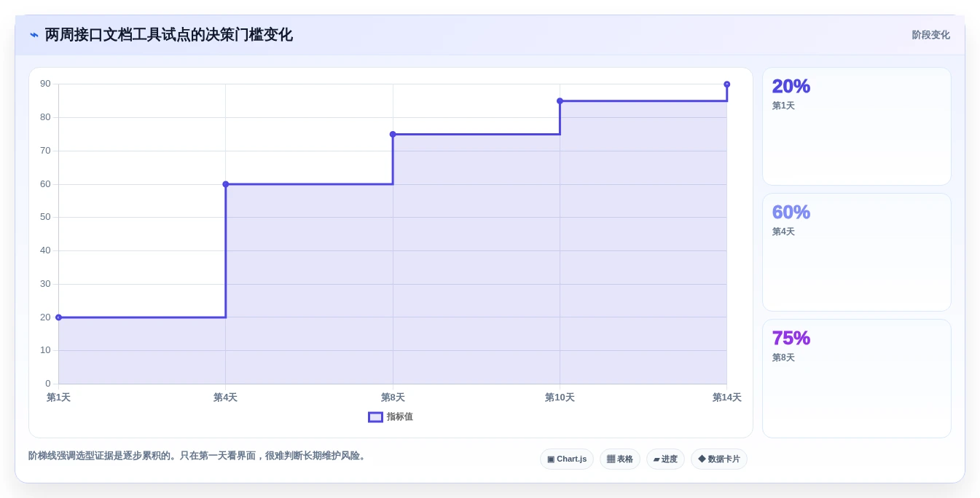Open the 20% 第1天 data card

857,127
